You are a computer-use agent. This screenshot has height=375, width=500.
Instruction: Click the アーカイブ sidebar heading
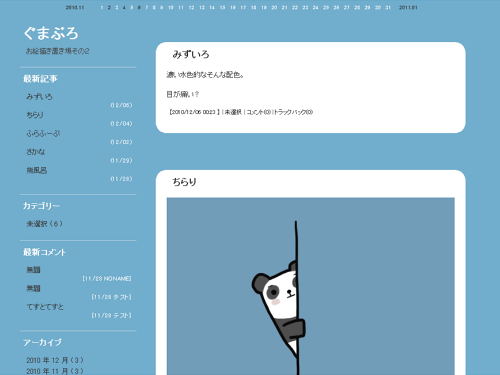(42, 342)
